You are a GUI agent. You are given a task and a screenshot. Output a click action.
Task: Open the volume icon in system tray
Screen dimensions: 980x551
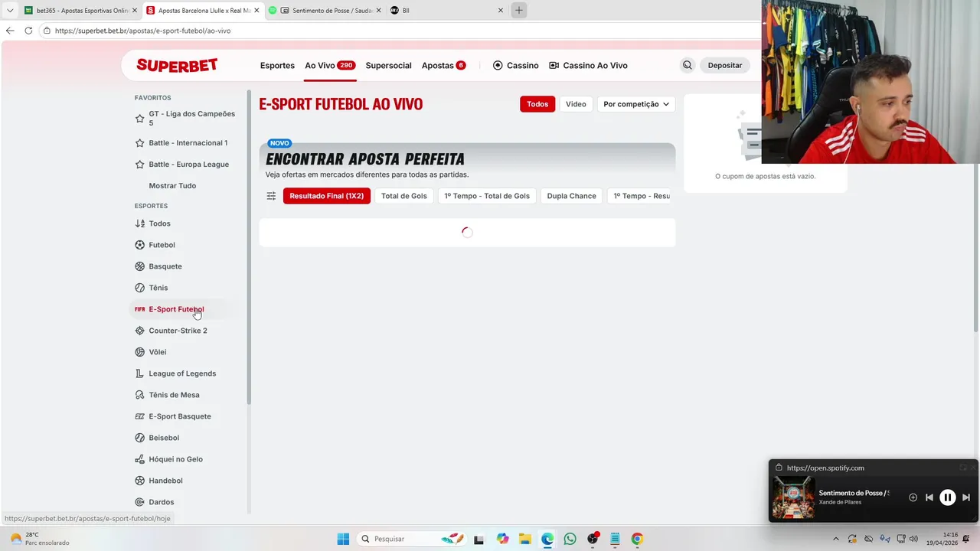point(913,539)
